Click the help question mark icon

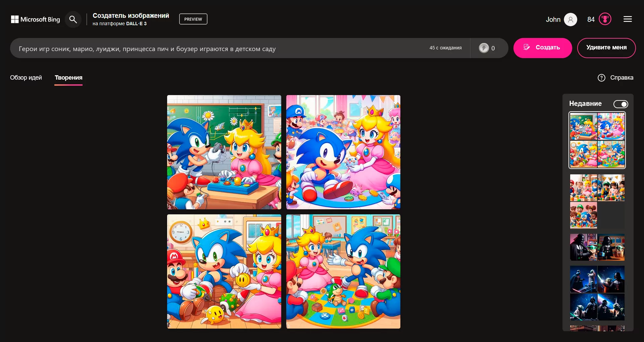pyautogui.click(x=601, y=78)
